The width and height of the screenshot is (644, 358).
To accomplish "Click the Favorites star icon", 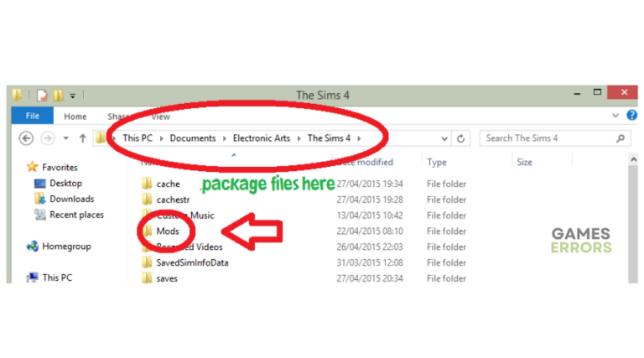I will click(x=32, y=167).
